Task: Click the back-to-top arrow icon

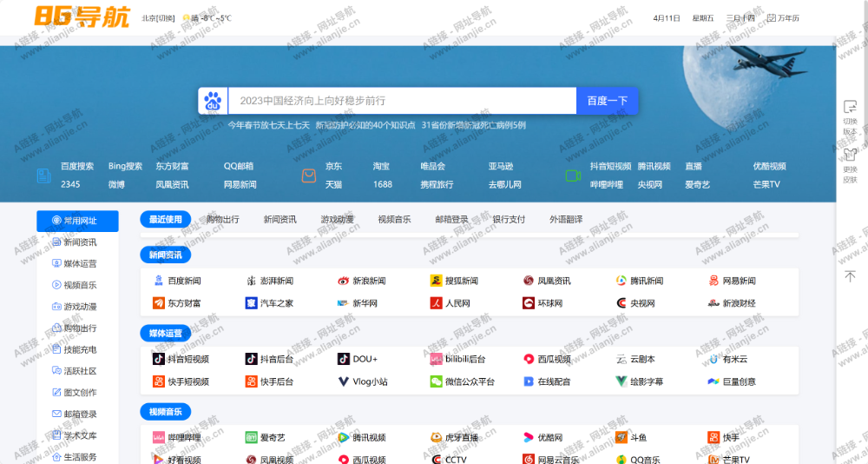Action: click(x=850, y=275)
